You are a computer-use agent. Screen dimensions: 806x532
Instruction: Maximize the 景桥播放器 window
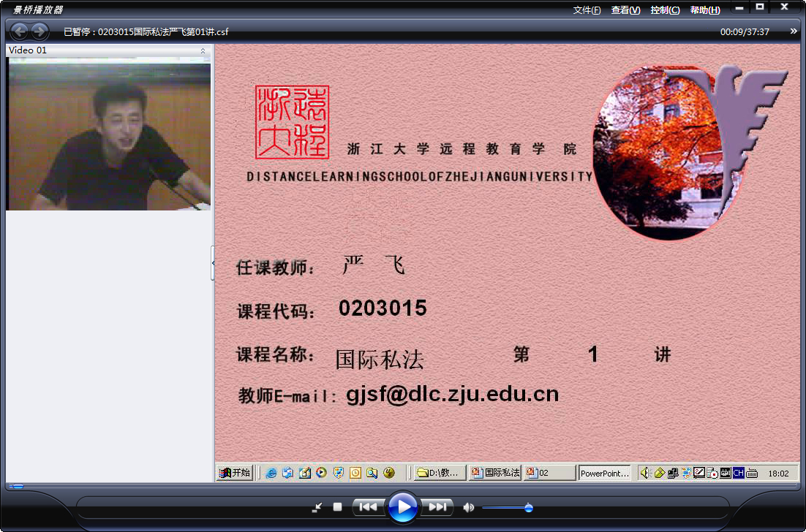[x=760, y=7]
